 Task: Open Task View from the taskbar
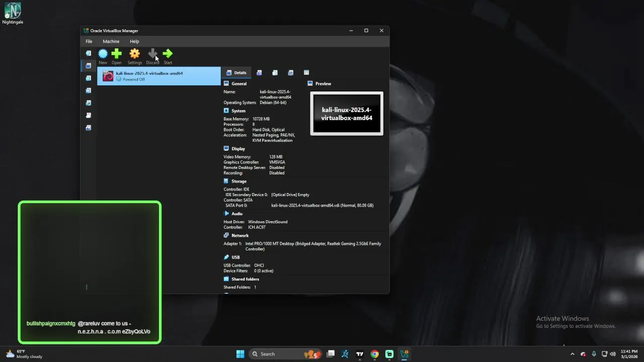331,354
